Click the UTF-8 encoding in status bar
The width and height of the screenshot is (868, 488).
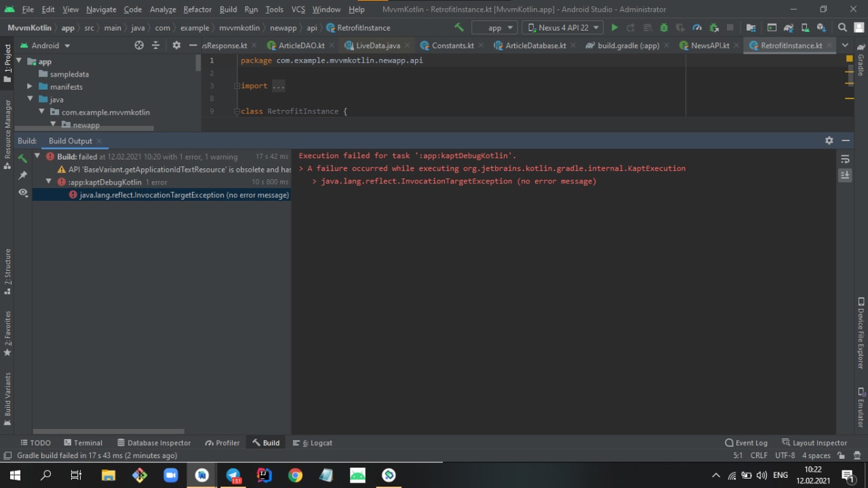pyautogui.click(x=785, y=455)
